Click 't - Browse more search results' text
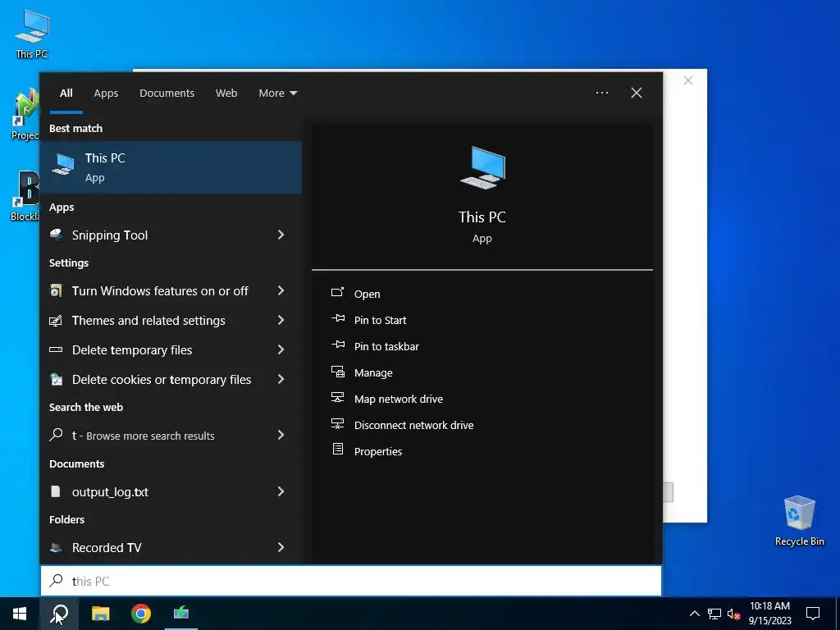Screen dimensions: 840x630 tap(143, 436)
